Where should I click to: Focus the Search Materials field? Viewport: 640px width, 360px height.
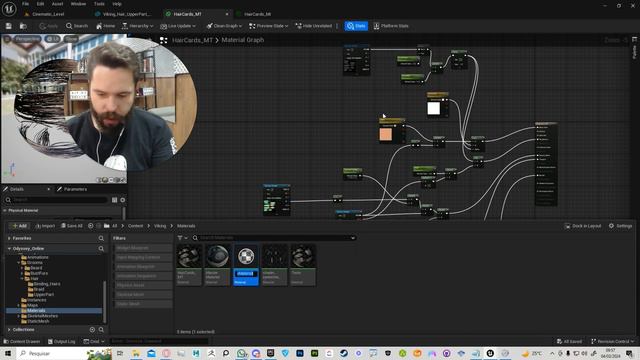point(274,238)
